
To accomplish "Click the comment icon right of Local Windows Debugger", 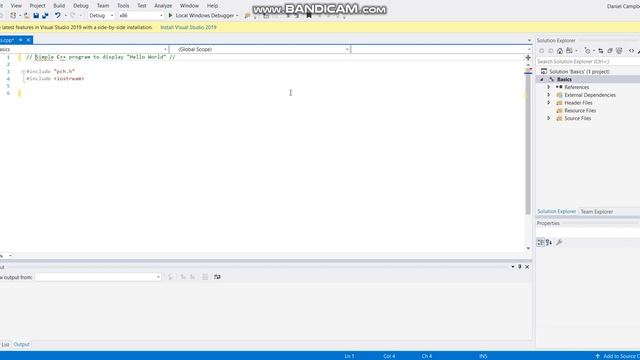I will click(x=247, y=16).
